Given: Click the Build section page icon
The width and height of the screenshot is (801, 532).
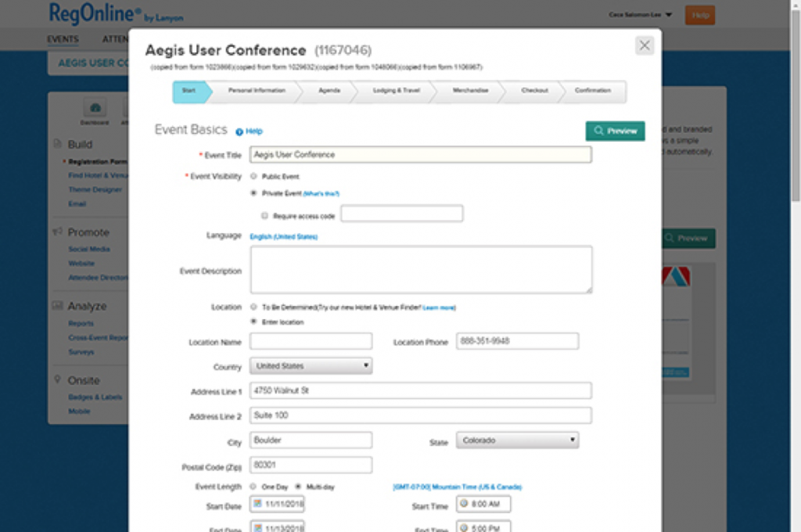Looking at the screenshot, I should [57, 144].
